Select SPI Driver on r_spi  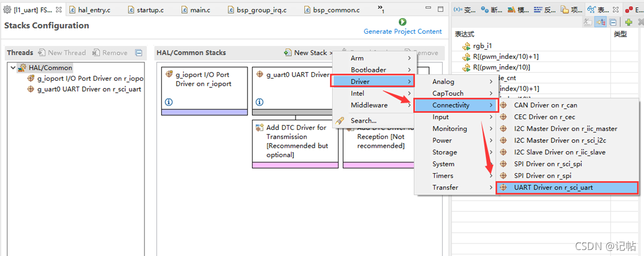click(568, 175)
